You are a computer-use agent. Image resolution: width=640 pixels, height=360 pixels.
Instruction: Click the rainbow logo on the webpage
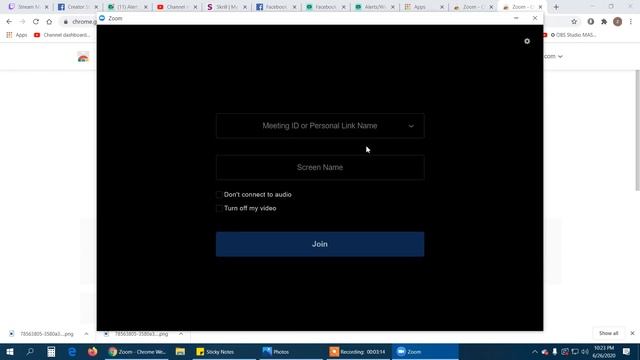coord(83,57)
